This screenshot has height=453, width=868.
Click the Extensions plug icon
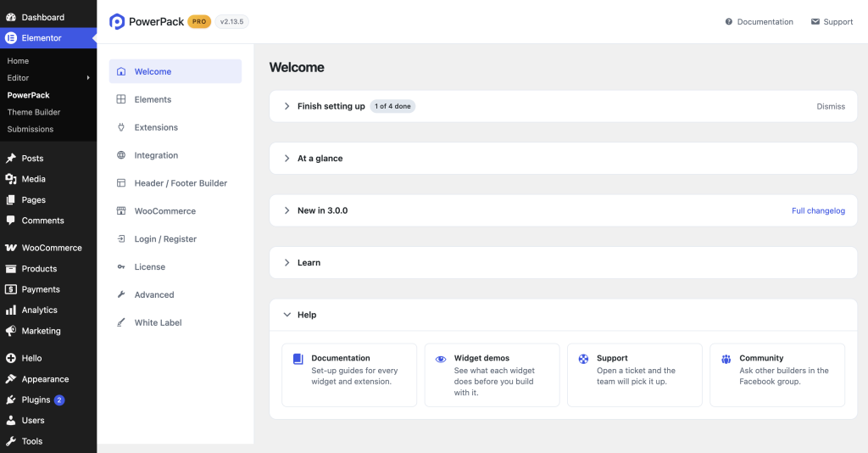[121, 127]
